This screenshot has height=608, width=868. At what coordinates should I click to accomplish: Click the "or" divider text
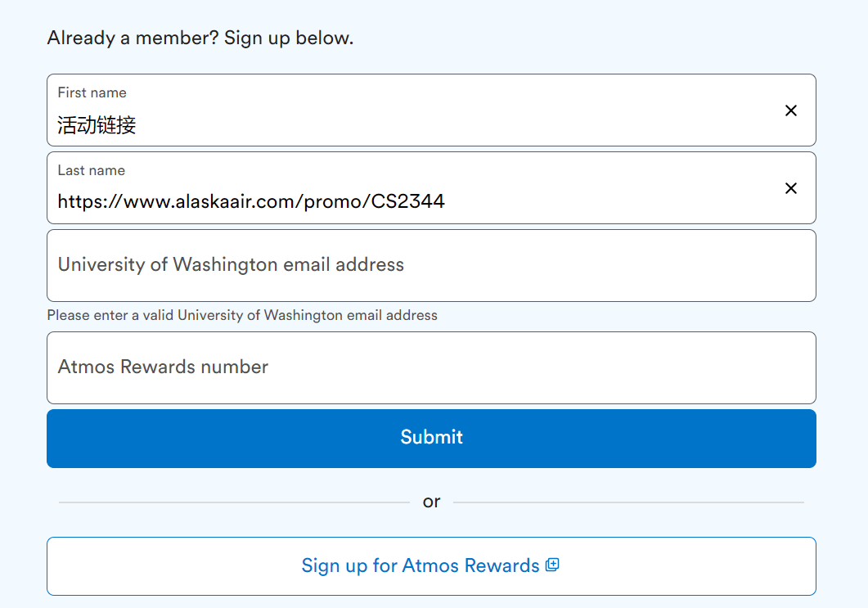tap(431, 502)
